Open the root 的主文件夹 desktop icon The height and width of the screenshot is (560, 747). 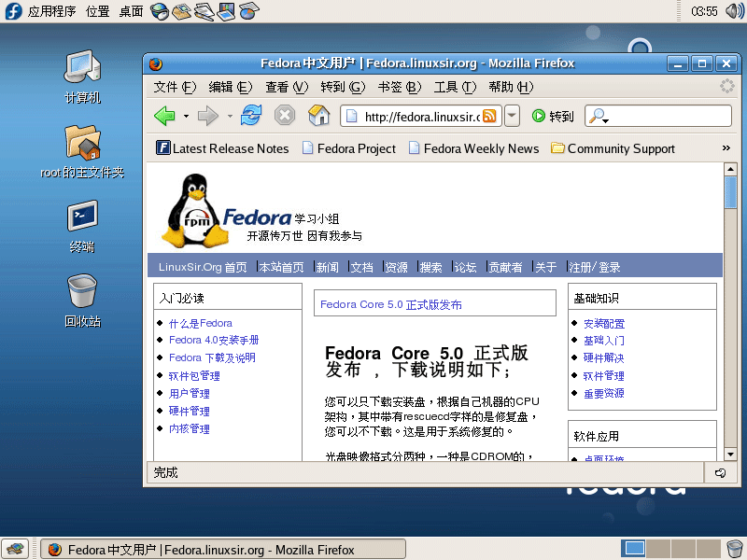[x=82, y=151]
